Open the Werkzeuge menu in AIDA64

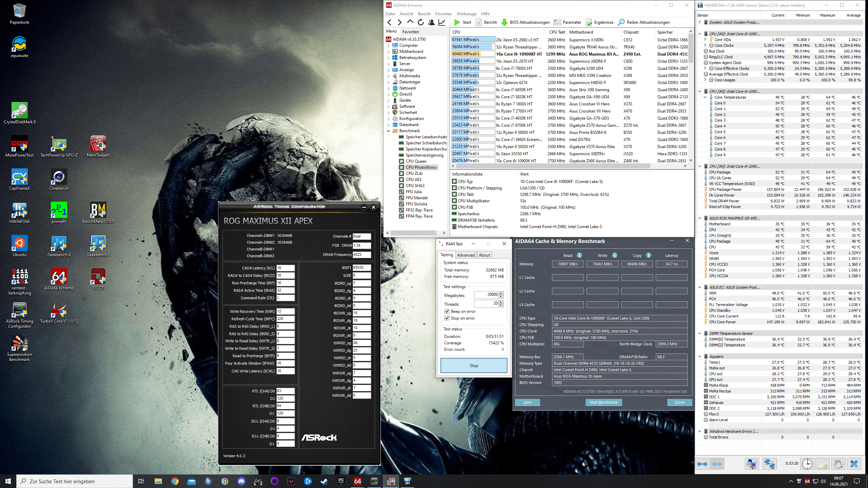pos(466,14)
